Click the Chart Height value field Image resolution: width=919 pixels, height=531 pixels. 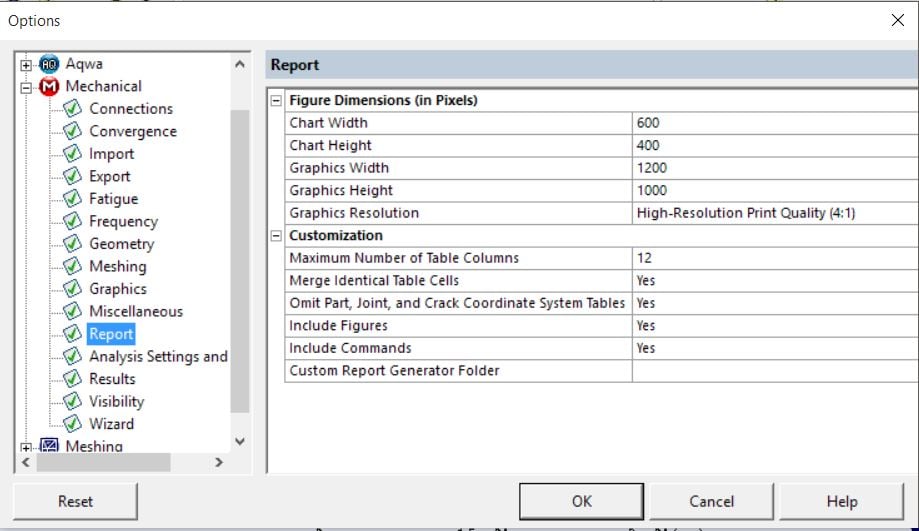click(x=775, y=145)
